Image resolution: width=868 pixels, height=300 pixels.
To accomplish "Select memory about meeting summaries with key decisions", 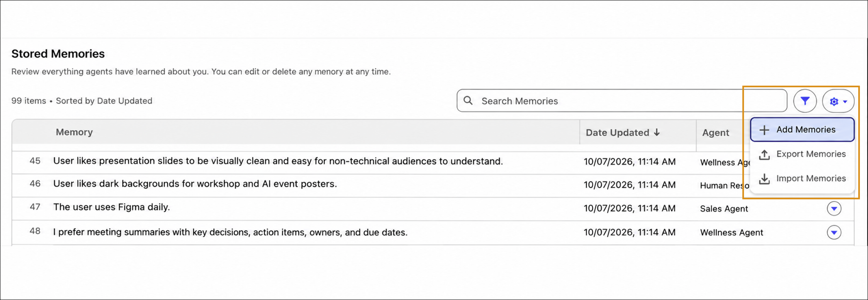I will [230, 232].
